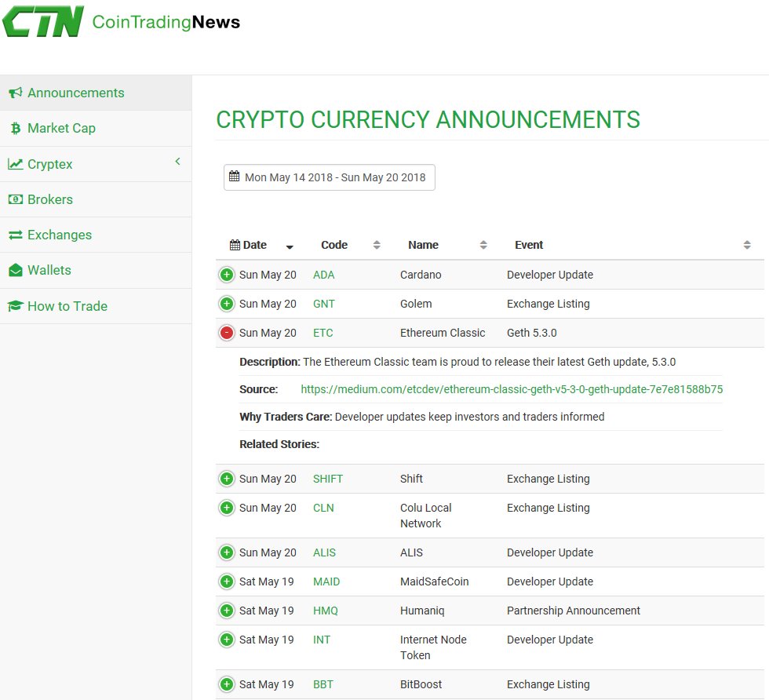Image resolution: width=769 pixels, height=700 pixels.
Task: Click the Cardano Developer Update event cell
Action: click(550, 275)
